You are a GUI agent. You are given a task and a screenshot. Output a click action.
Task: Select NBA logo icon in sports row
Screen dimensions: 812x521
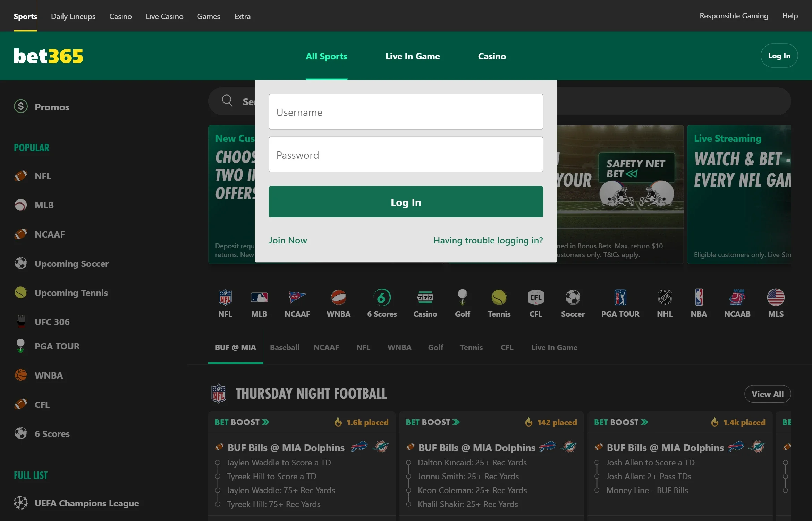pyautogui.click(x=699, y=297)
